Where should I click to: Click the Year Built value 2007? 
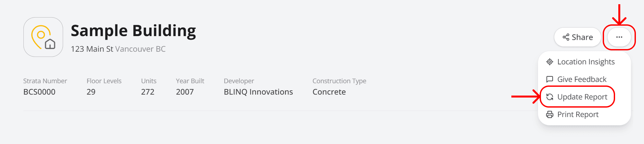[x=185, y=92]
